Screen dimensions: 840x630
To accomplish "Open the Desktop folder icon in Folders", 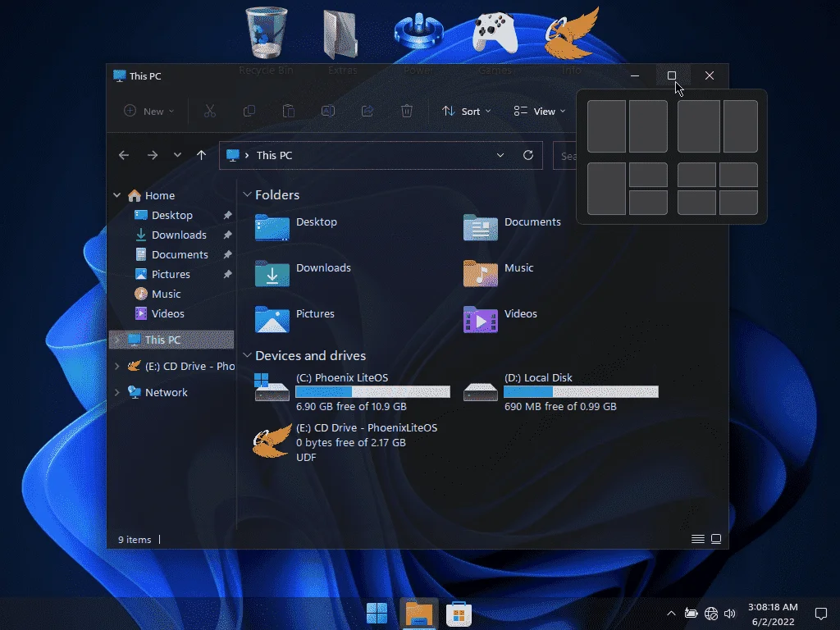I will click(x=272, y=227).
